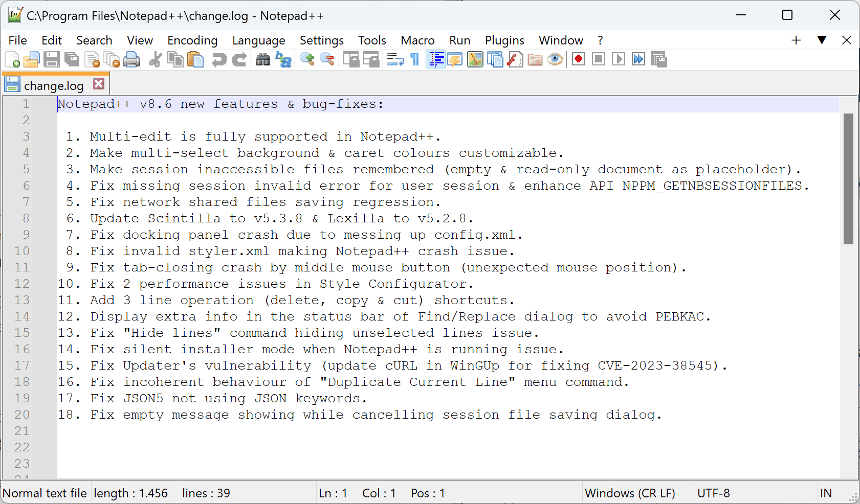860x504 pixels.
Task: Click the Copy toolbar icon
Action: [x=175, y=60]
